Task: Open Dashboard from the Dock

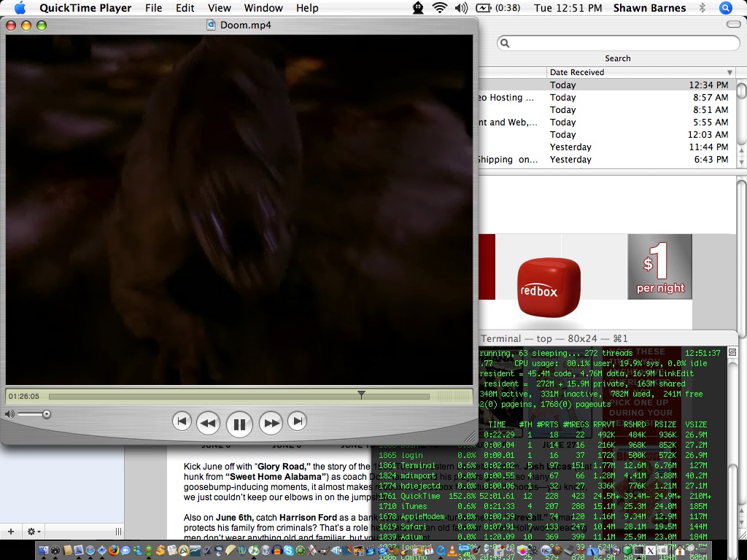Action: tap(55, 551)
